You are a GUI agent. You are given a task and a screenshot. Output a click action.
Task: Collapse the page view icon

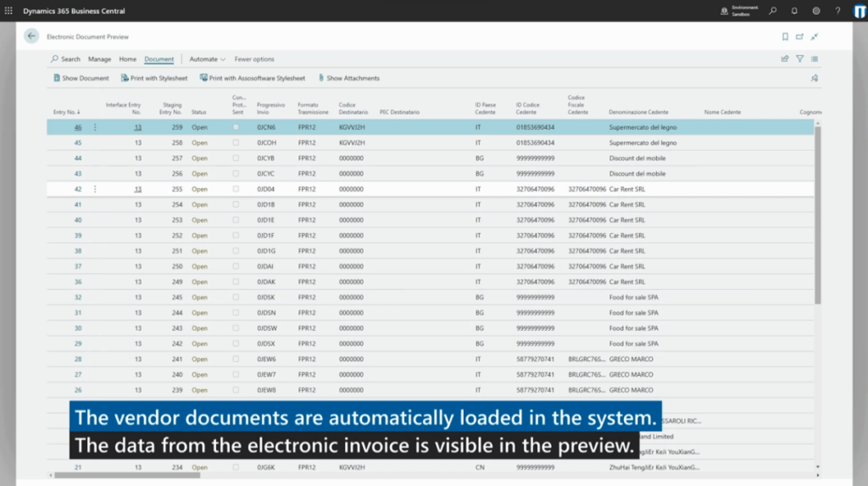[815, 36]
